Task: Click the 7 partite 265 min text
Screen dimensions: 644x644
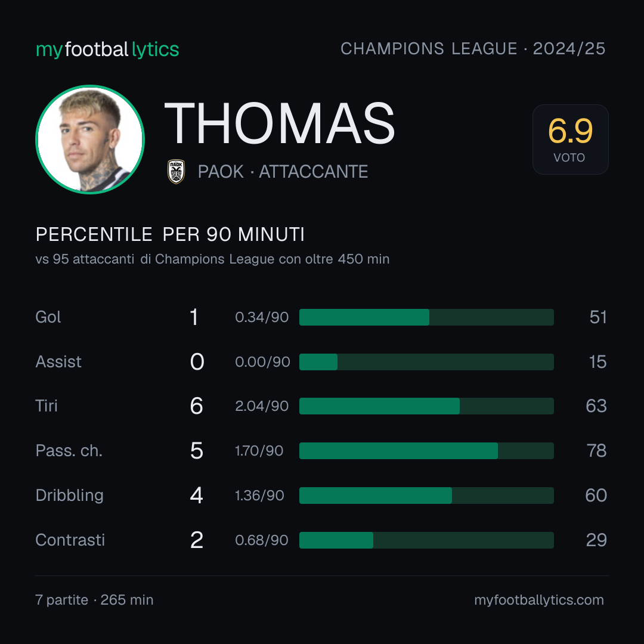Action: tap(94, 600)
